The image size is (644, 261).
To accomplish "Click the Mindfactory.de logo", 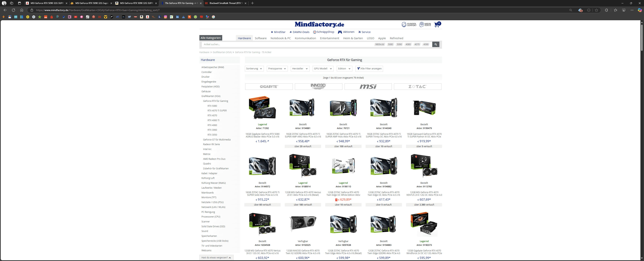I will coord(319,24).
